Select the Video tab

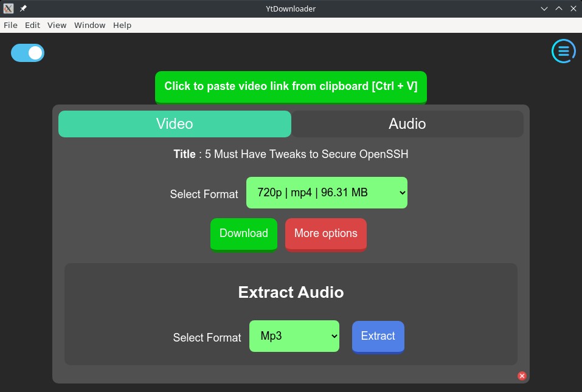175,124
